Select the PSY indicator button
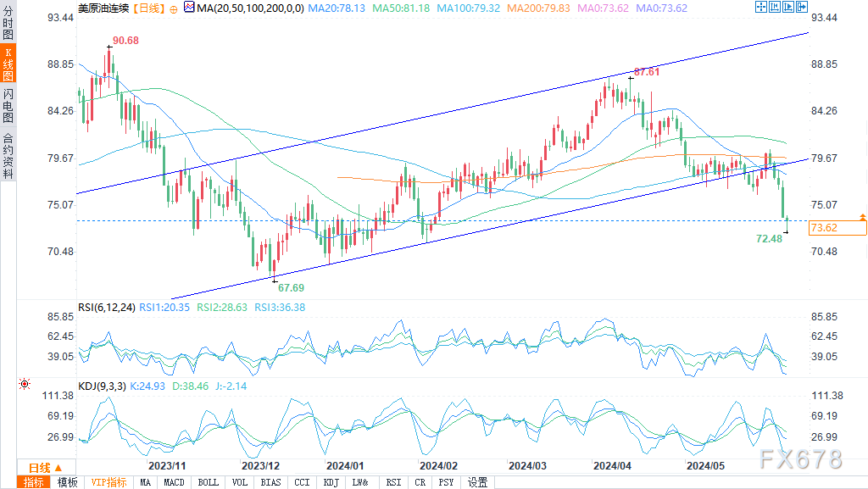The width and height of the screenshot is (868, 489). pyautogui.click(x=446, y=482)
